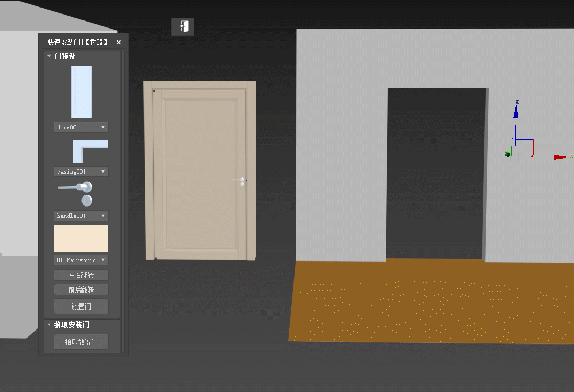Image resolution: width=574 pixels, height=392 pixels.
Task: Select the door handle in viewport
Action: pos(240,181)
